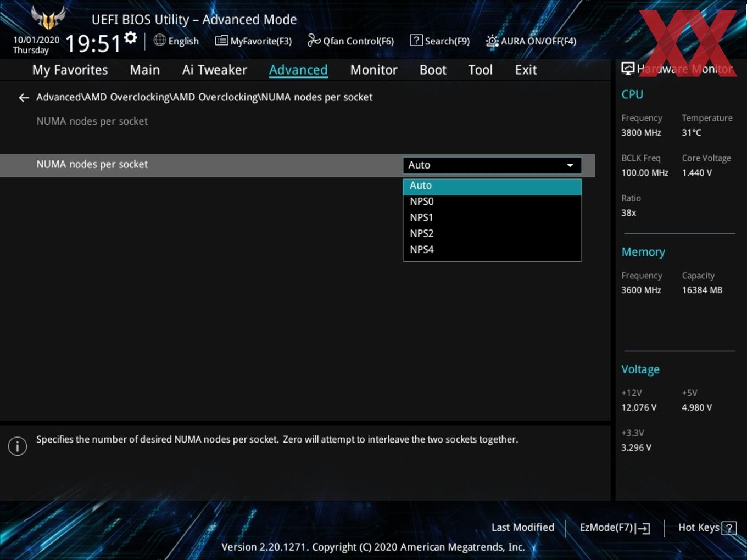Click the Voltage section heading
This screenshot has width=747, height=560.
click(x=640, y=369)
